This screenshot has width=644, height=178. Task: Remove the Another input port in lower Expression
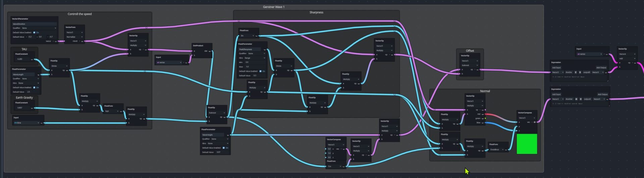pos(576,99)
